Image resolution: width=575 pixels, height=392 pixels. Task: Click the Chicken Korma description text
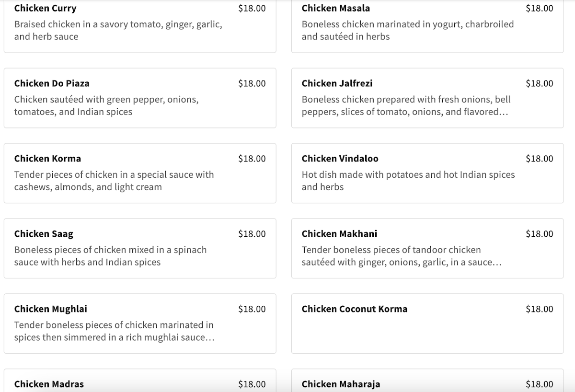pos(114,181)
